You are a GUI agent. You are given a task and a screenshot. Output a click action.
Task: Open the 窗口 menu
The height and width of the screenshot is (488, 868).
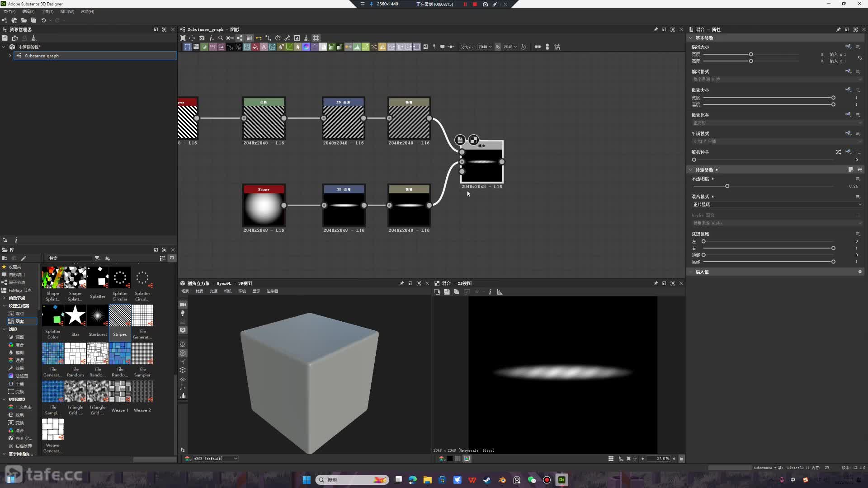click(x=67, y=11)
